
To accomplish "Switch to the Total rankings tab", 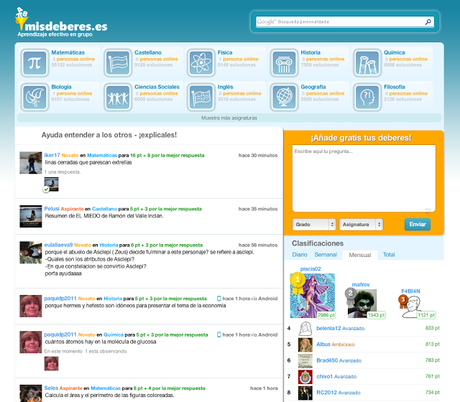I will [389, 255].
